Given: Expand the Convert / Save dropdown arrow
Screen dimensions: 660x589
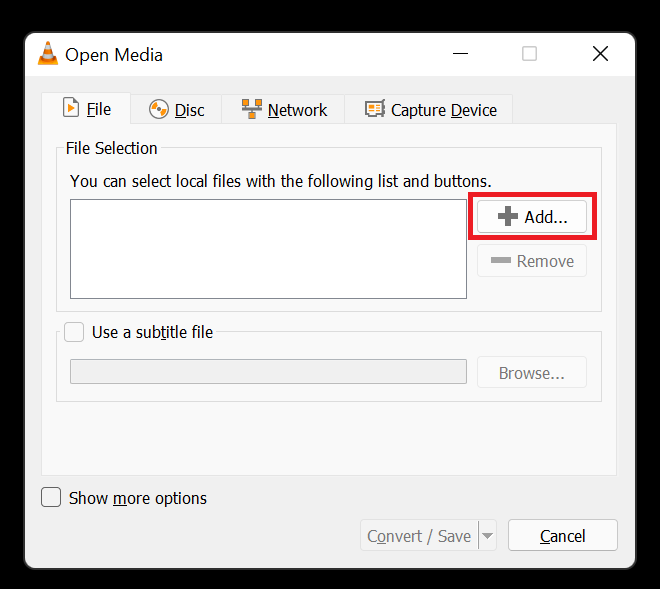Looking at the screenshot, I should point(487,536).
